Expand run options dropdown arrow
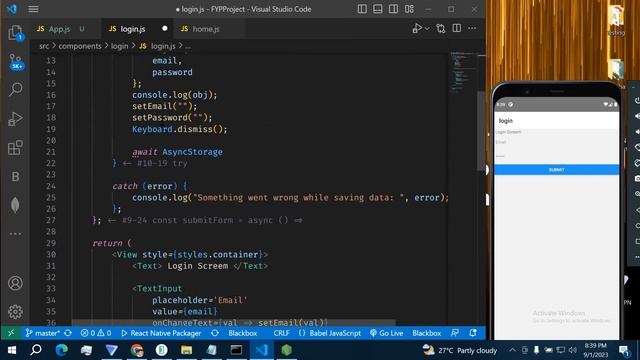This screenshot has width=640, height=360. click(427, 29)
